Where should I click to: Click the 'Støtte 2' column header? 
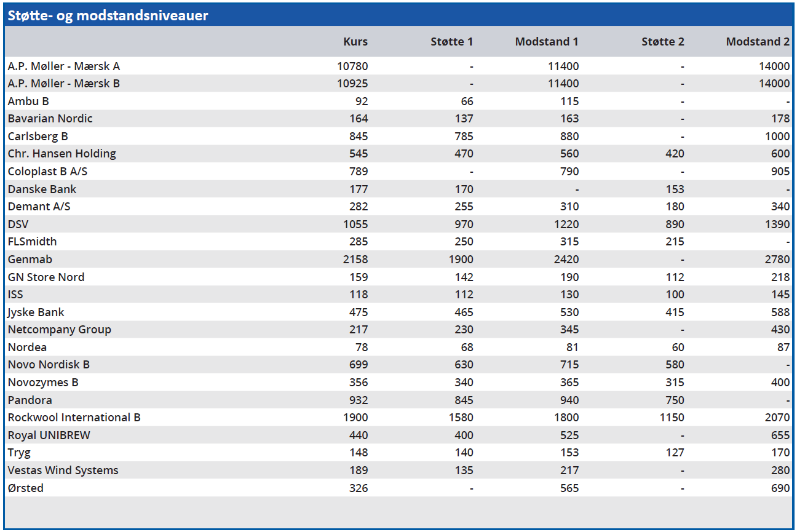coord(663,42)
